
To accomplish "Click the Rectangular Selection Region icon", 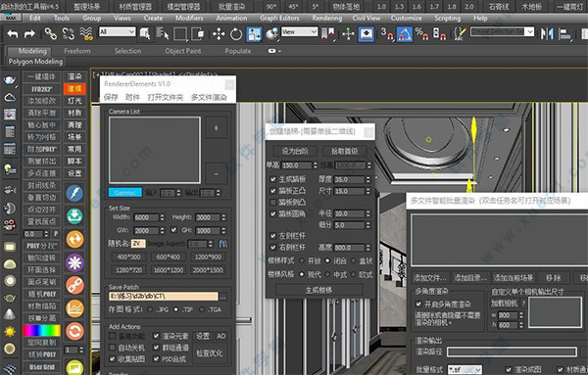I will tap(180, 34).
